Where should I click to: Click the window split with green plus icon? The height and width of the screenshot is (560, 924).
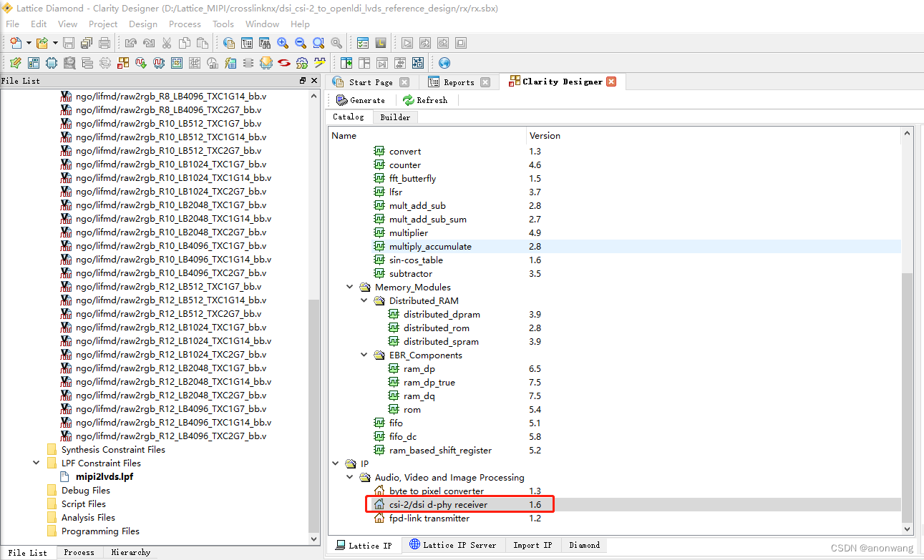(346, 63)
